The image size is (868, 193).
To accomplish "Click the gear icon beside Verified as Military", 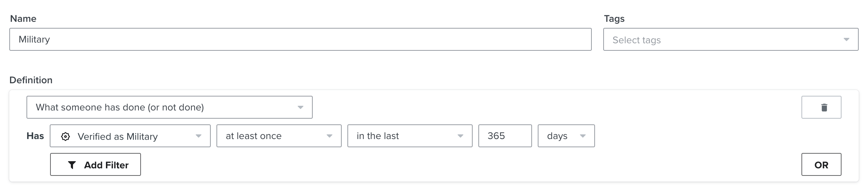I will pos(65,136).
